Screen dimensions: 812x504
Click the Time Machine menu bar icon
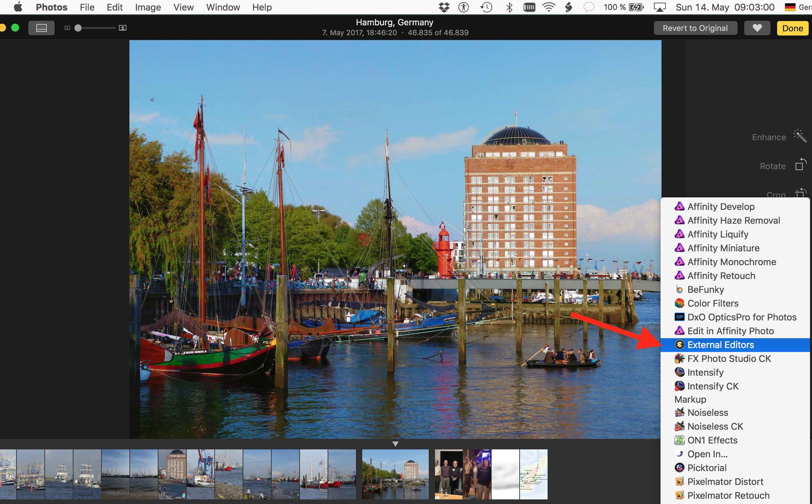pos(486,7)
